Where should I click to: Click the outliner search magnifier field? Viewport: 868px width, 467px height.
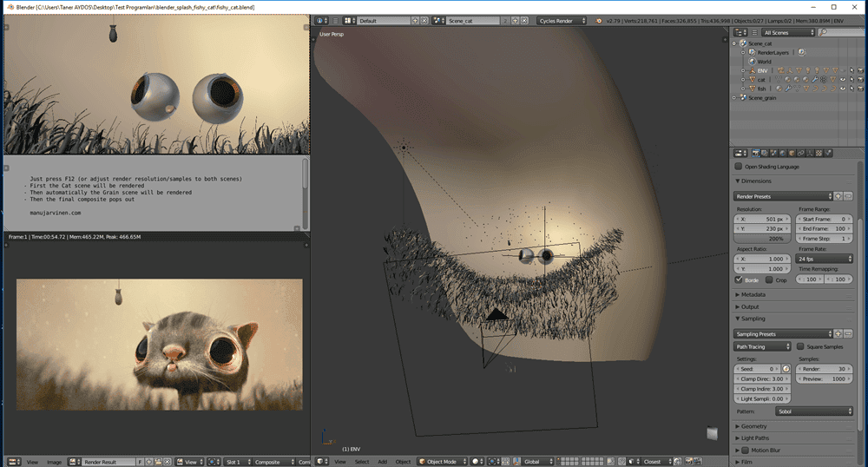[x=838, y=32]
